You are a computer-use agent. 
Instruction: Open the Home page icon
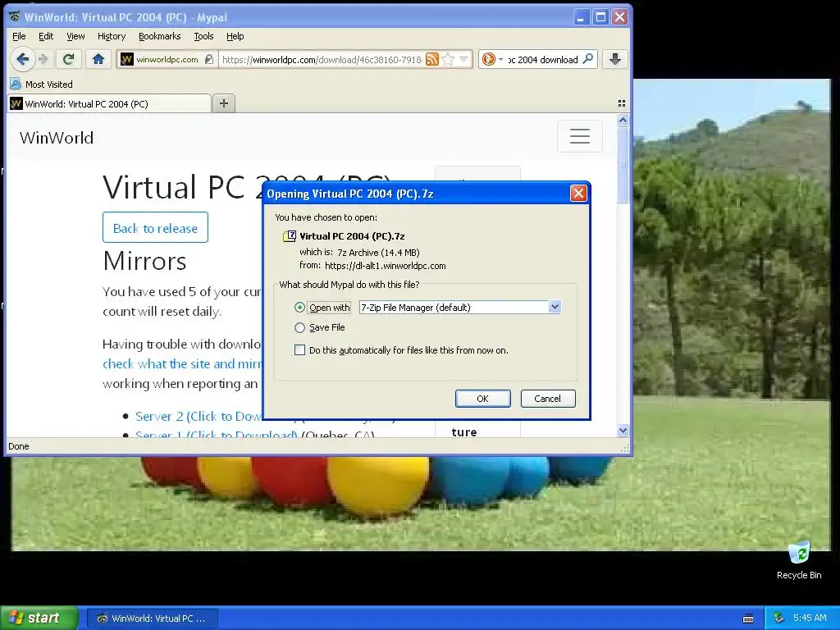click(98, 59)
